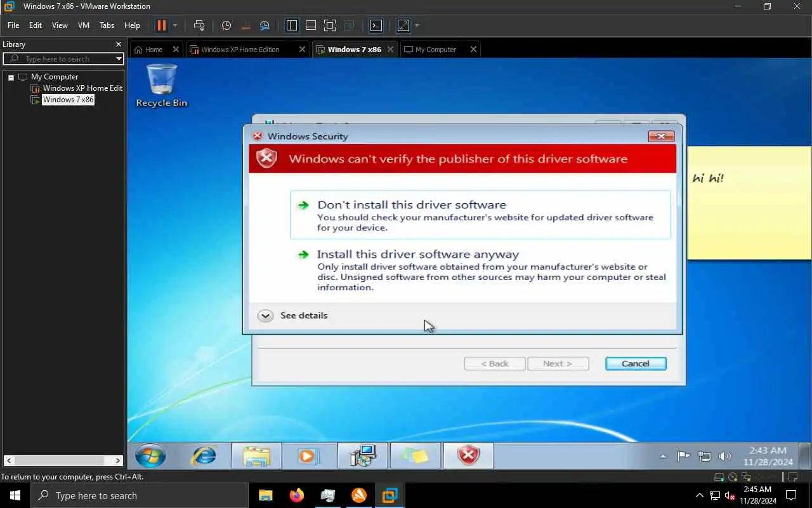Open the Edit menu
The width and height of the screenshot is (812, 508).
coord(36,25)
